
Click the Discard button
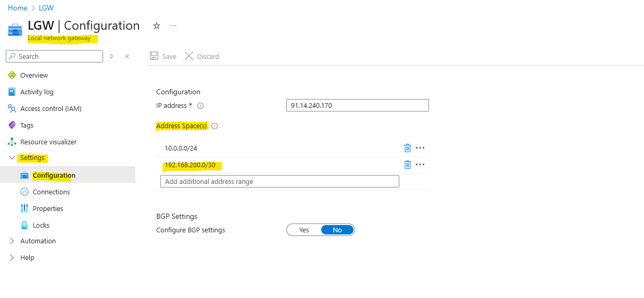[202, 56]
